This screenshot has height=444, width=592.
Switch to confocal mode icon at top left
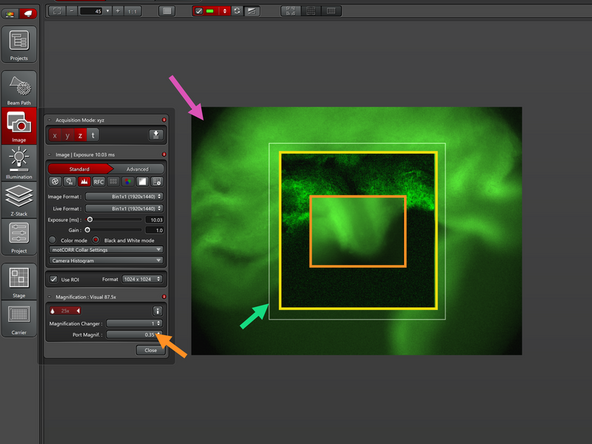(x=9, y=14)
